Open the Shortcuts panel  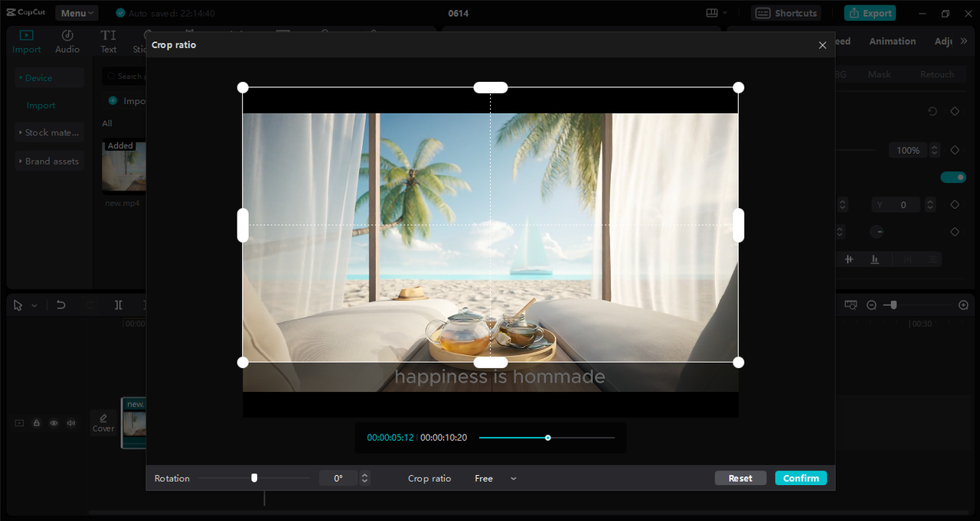coord(786,12)
